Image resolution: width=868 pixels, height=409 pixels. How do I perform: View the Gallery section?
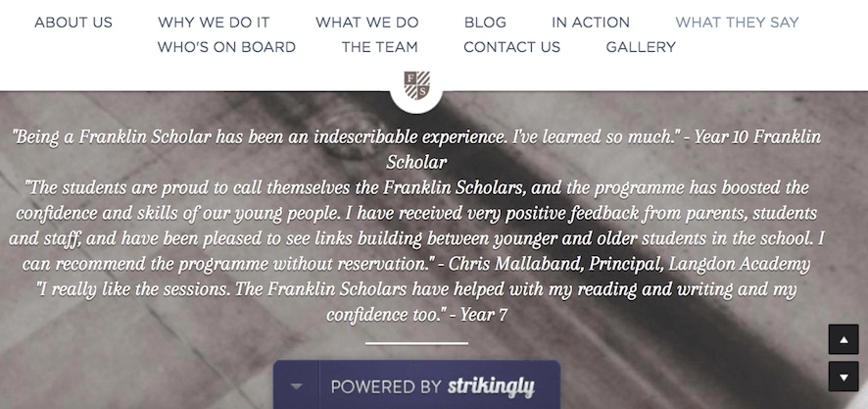(x=641, y=46)
